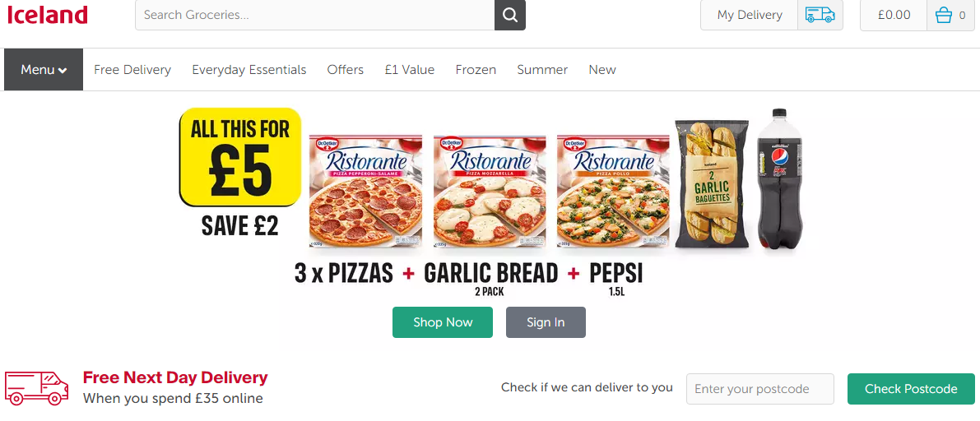Select the £1 Value menu item

point(410,70)
